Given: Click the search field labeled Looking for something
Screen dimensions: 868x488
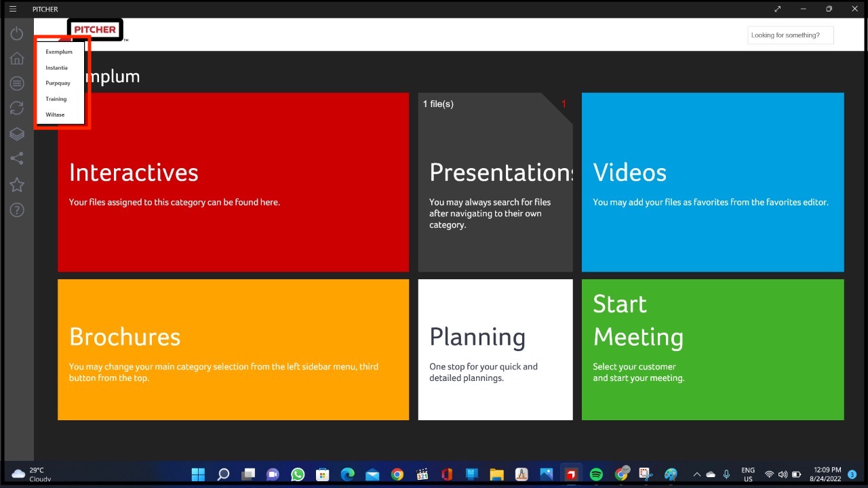Looking at the screenshot, I should [789, 35].
